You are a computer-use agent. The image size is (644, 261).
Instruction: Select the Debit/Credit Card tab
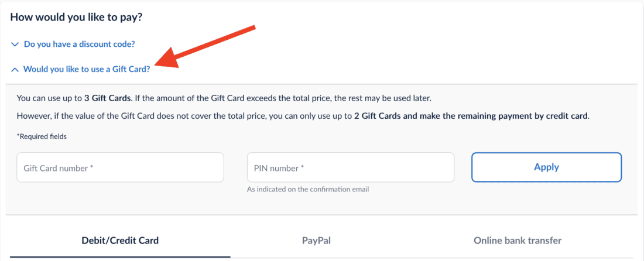click(x=120, y=240)
